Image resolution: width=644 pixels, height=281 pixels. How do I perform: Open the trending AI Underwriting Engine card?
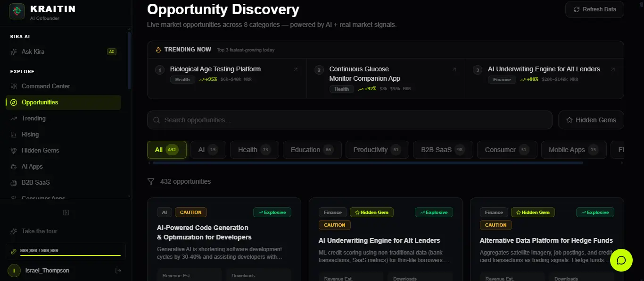pyautogui.click(x=545, y=78)
